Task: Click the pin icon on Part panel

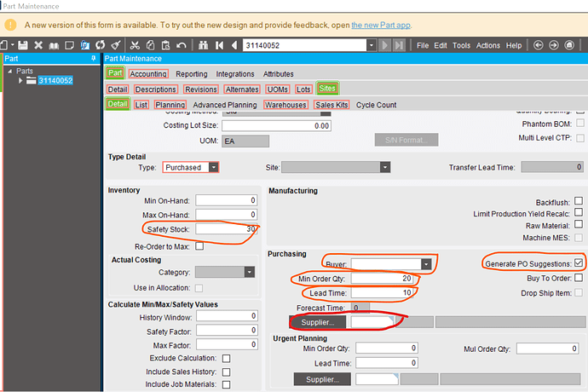Action: pyautogui.click(x=94, y=58)
